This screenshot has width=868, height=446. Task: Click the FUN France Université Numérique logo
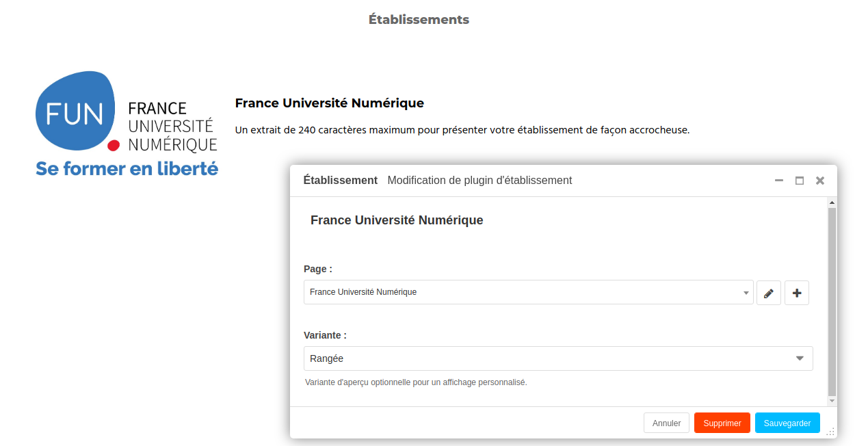(127, 124)
